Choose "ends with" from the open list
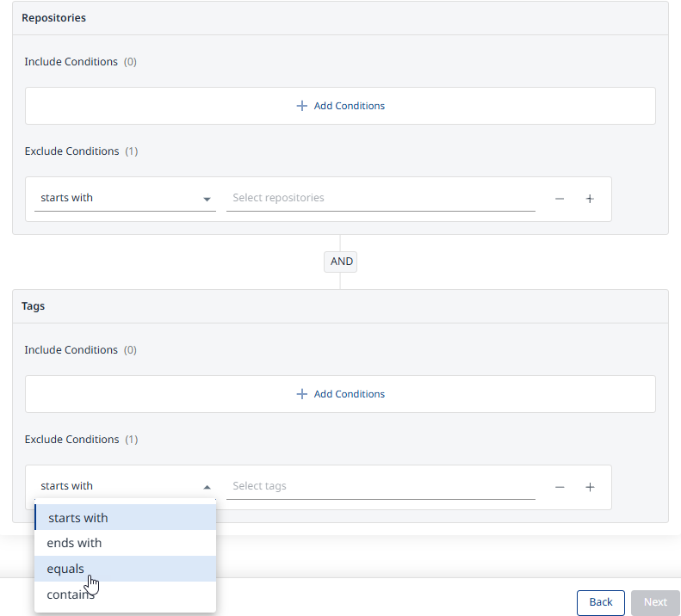The image size is (681, 616). [x=125, y=543]
